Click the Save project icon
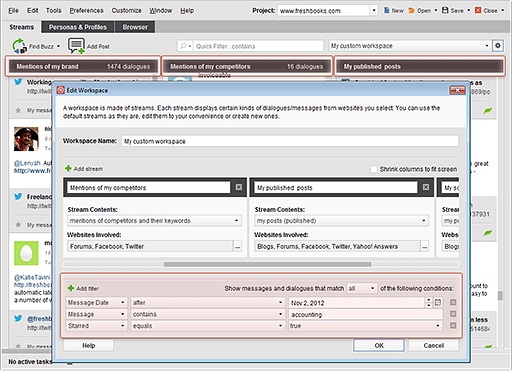The height and width of the screenshot is (372, 512). [445, 11]
